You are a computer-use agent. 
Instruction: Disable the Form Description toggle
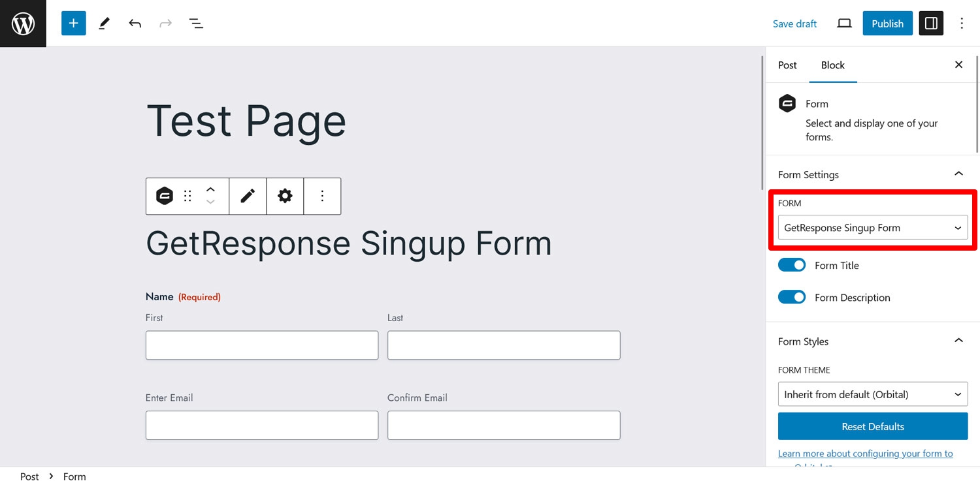point(792,297)
